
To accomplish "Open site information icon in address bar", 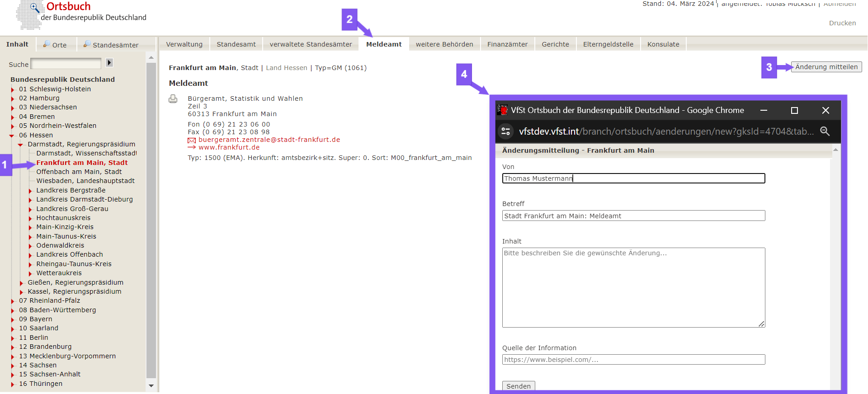I will [506, 131].
